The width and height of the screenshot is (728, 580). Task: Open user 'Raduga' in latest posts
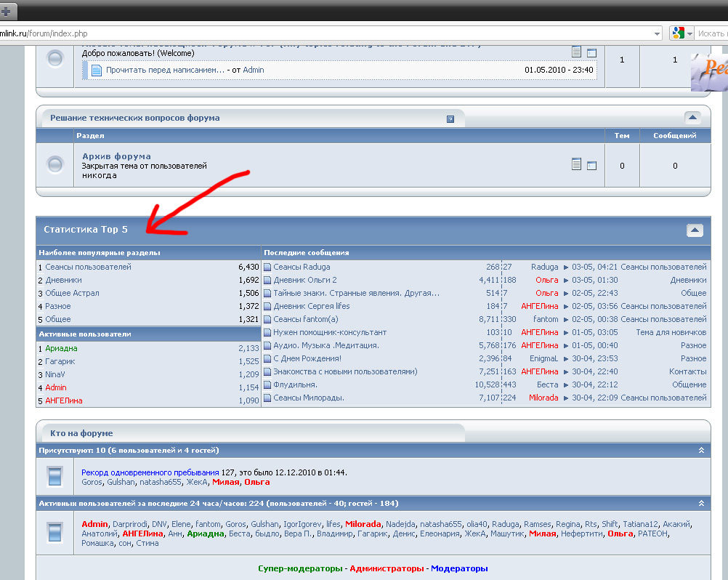point(545,267)
